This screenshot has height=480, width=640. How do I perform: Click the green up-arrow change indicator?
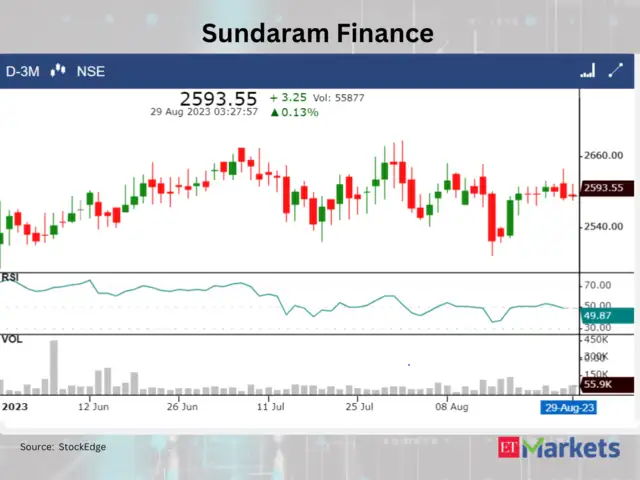click(x=274, y=113)
